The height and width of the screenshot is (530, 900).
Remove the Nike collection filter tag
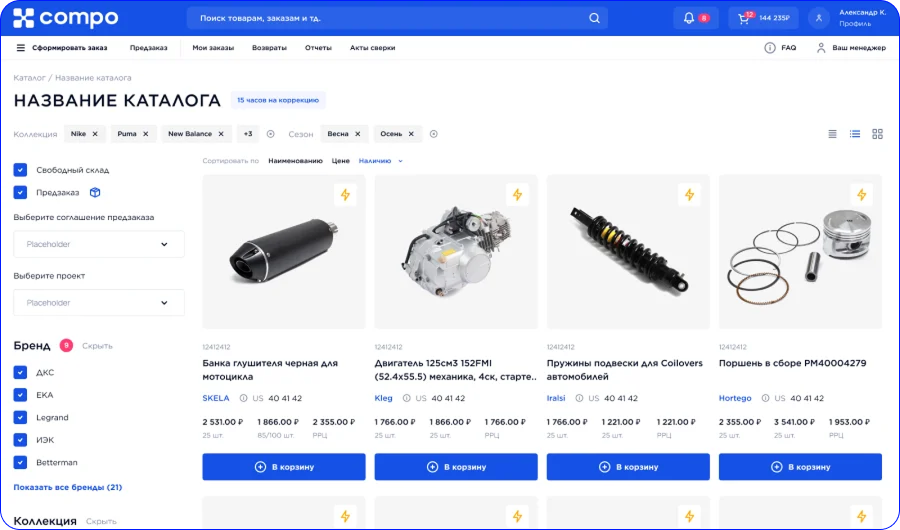click(x=96, y=134)
